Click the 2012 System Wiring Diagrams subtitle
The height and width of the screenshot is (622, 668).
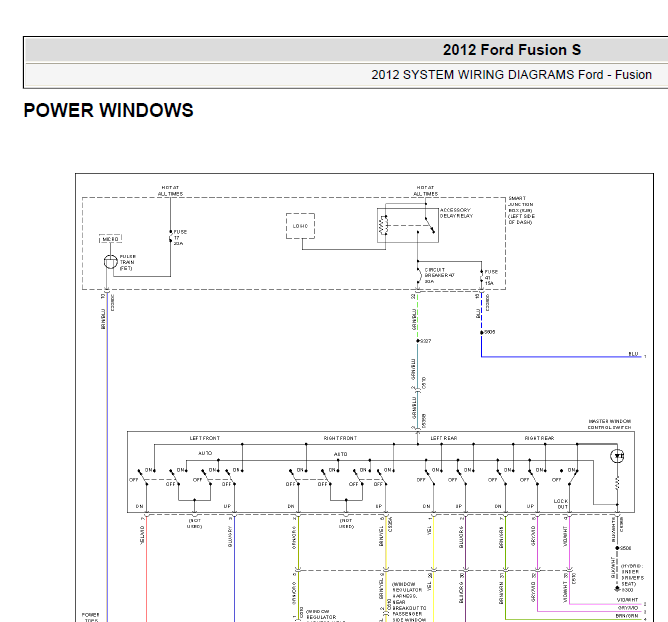tap(511, 75)
